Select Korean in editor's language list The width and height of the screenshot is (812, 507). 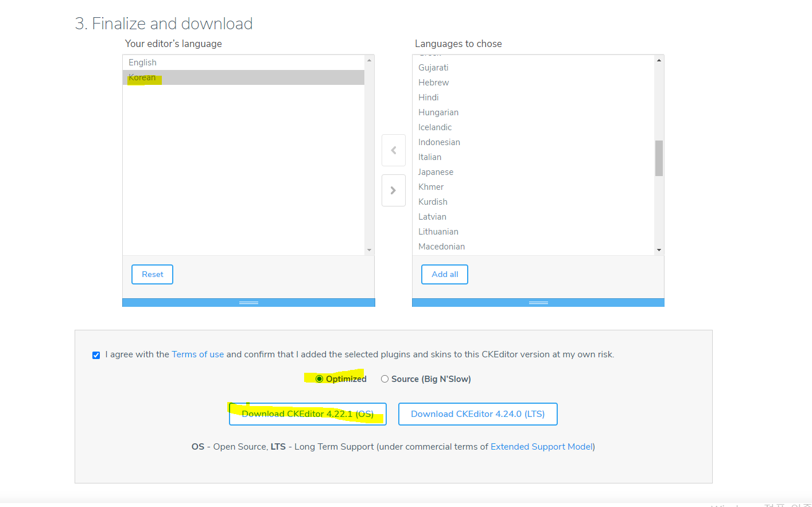click(x=243, y=77)
